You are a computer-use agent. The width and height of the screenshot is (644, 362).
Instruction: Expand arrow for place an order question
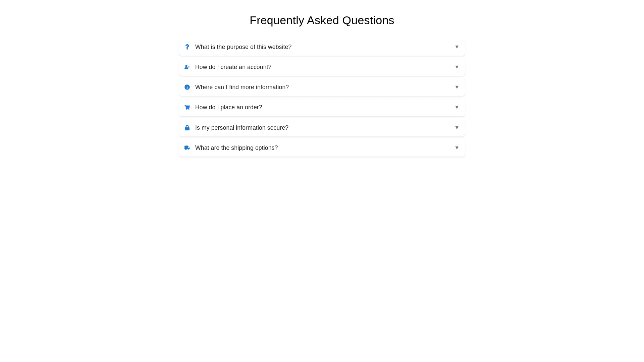coord(457,107)
